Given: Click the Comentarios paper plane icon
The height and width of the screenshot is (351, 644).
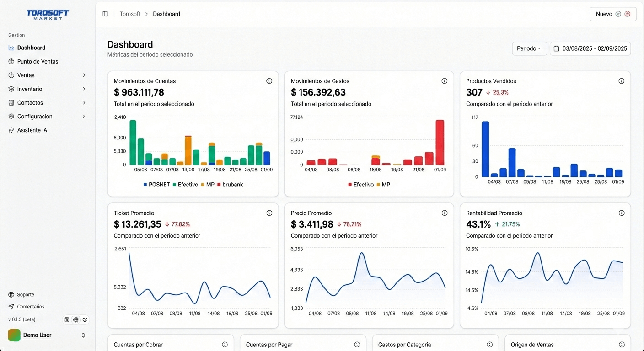Looking at the screenshot, I should point(10,307).
